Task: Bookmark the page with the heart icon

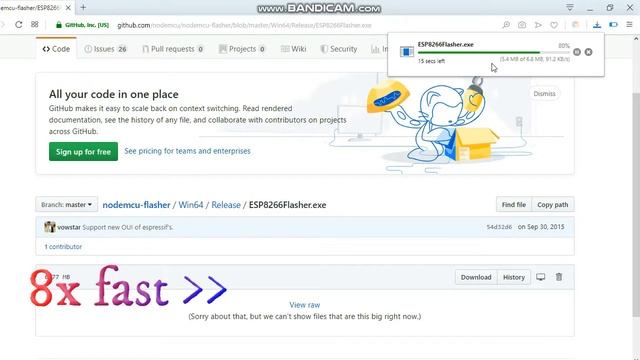Action: point(554,25)
